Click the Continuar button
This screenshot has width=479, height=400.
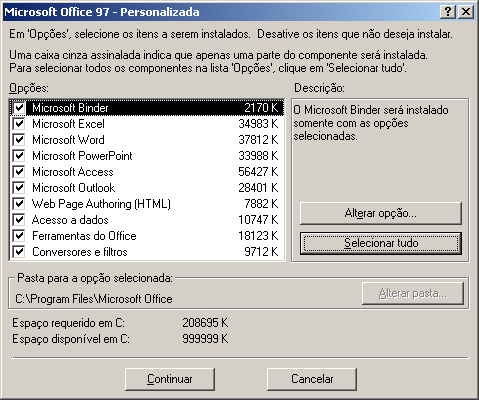coord(170,379)
